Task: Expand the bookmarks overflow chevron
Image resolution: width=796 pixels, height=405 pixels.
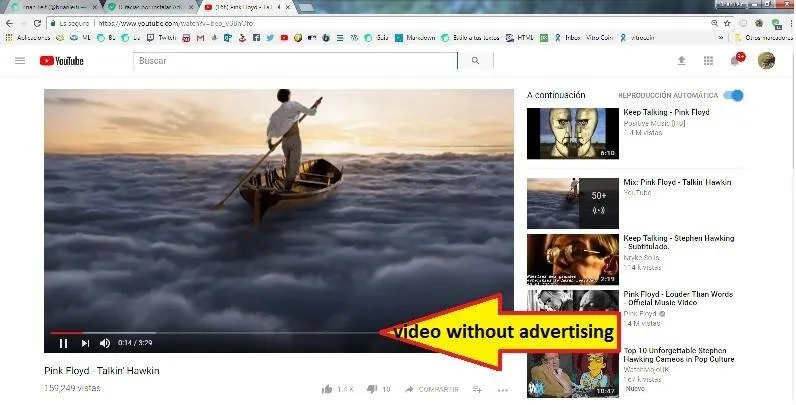Action: [720, 38]
